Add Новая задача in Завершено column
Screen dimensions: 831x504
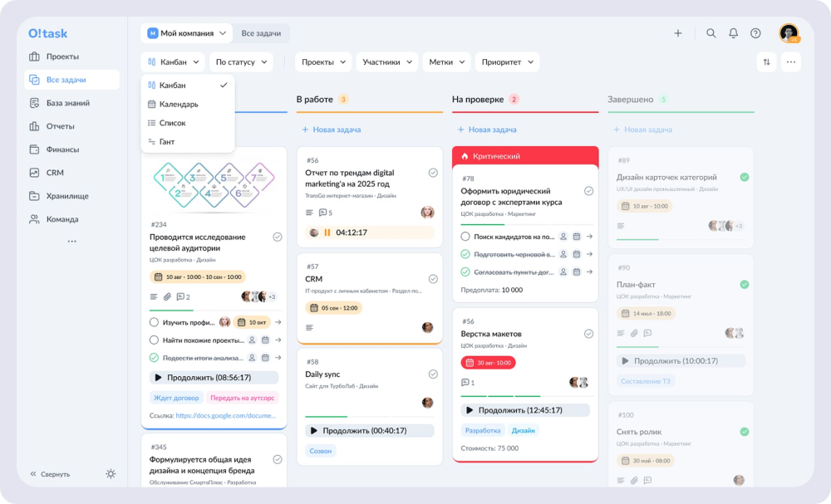[x=643, y=130]
